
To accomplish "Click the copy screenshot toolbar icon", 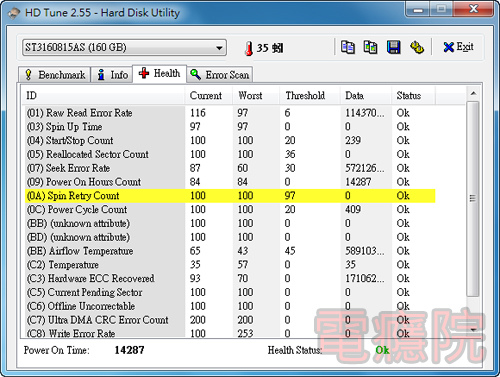I will [x=370, y=47].
